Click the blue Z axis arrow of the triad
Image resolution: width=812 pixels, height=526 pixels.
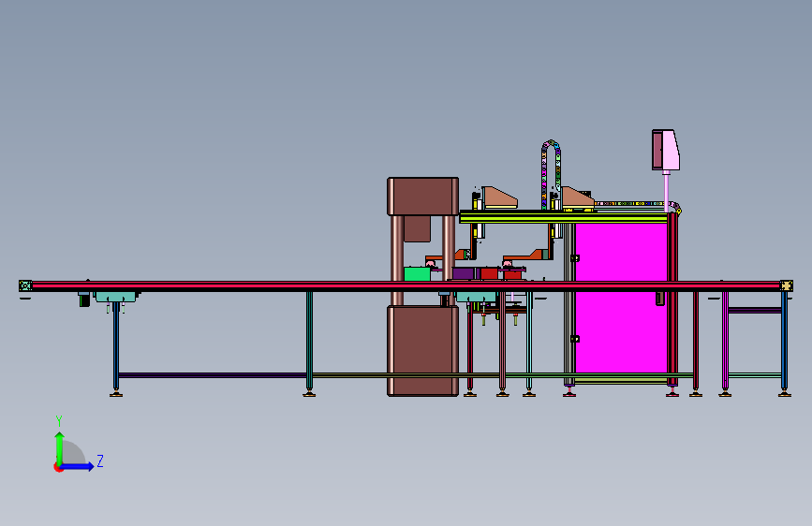[x=78, y=466]
